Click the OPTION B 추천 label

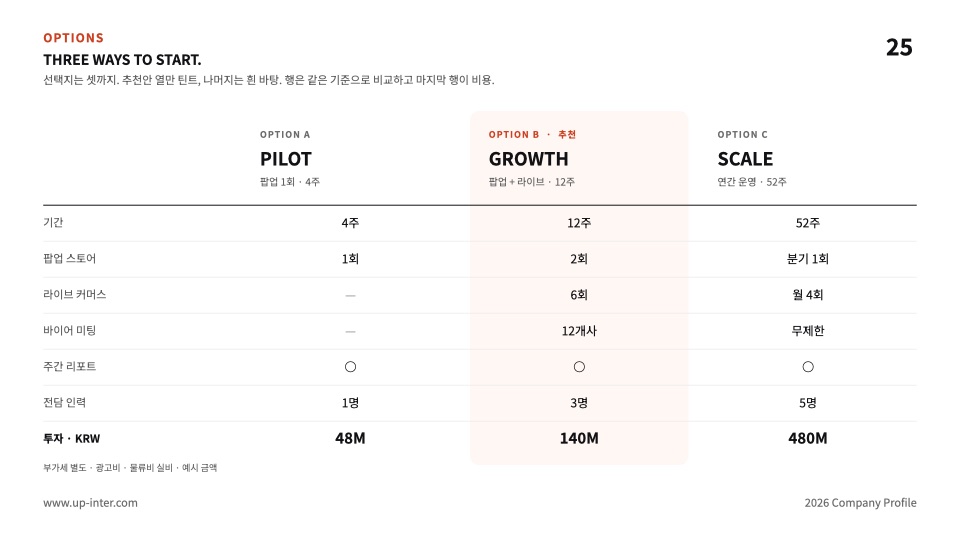point(532,135)
